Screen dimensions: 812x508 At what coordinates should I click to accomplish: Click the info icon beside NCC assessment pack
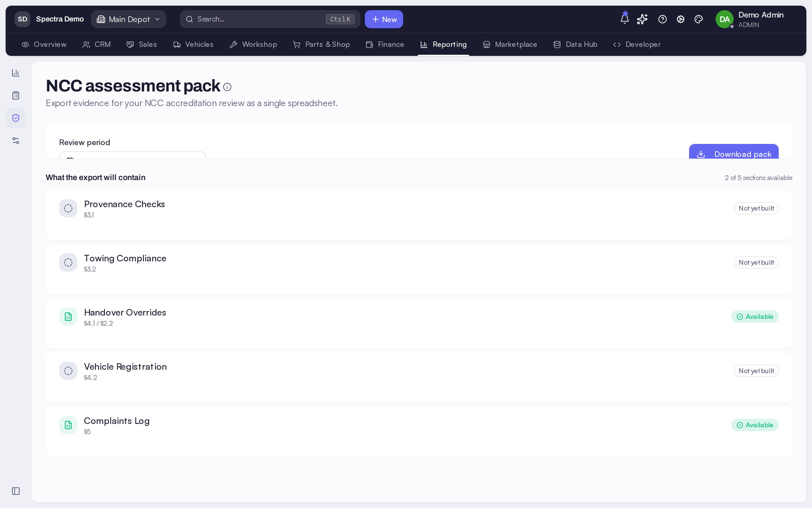point(227,87)
